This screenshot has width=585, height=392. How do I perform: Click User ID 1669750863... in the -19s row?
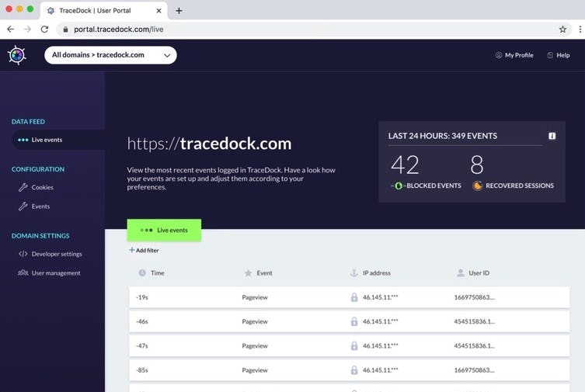tap(474, 297)
